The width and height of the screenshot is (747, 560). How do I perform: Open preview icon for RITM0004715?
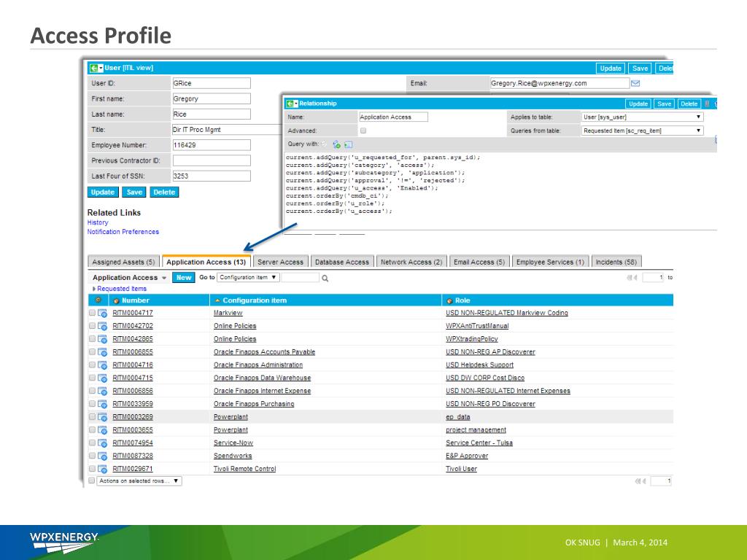(x=102, y=378)
